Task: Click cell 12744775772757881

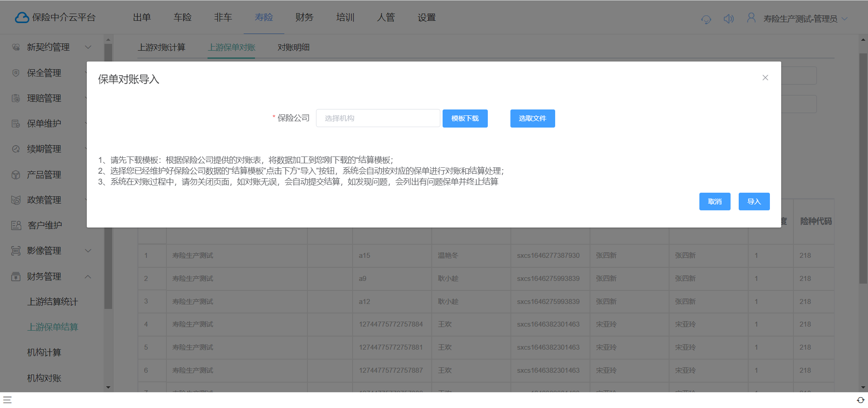Action: pyautogui.click(x=391, y=347)
